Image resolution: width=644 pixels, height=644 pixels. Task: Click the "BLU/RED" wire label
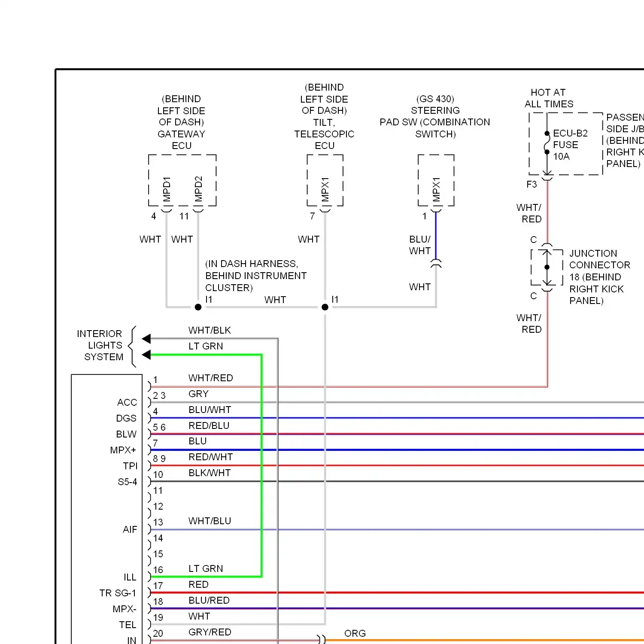click(x=209, y=600)
